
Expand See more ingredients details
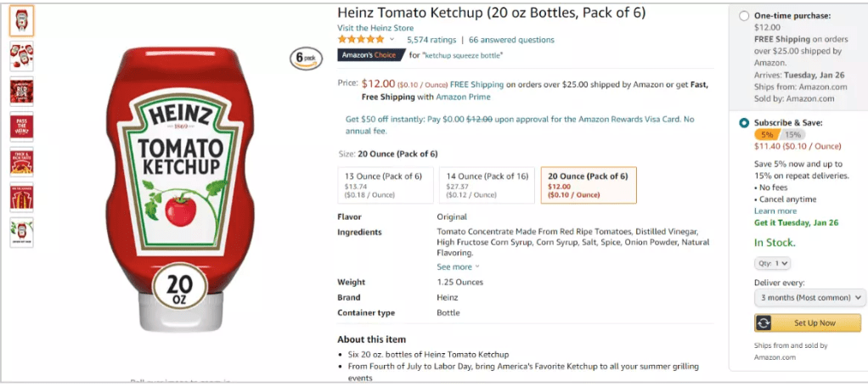coord(458,266)
